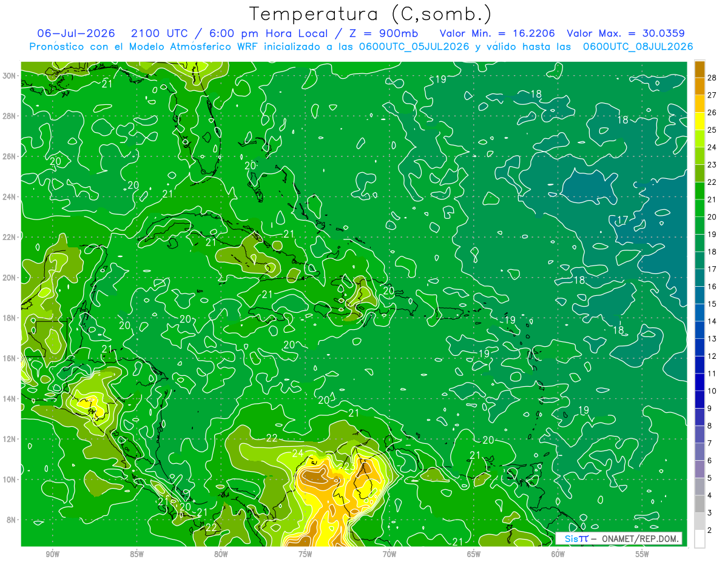728x562 pixels.
Task: Click the "70W" longitude label
Action: tap(389, 554)
